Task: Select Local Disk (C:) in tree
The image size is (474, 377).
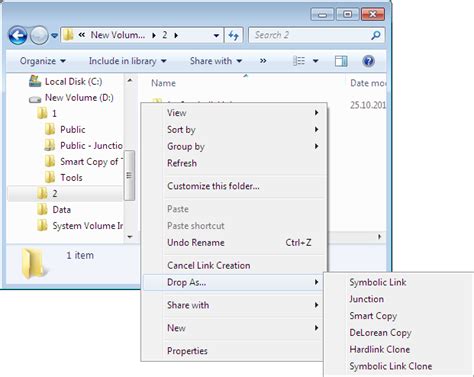Action: point(73,82)
